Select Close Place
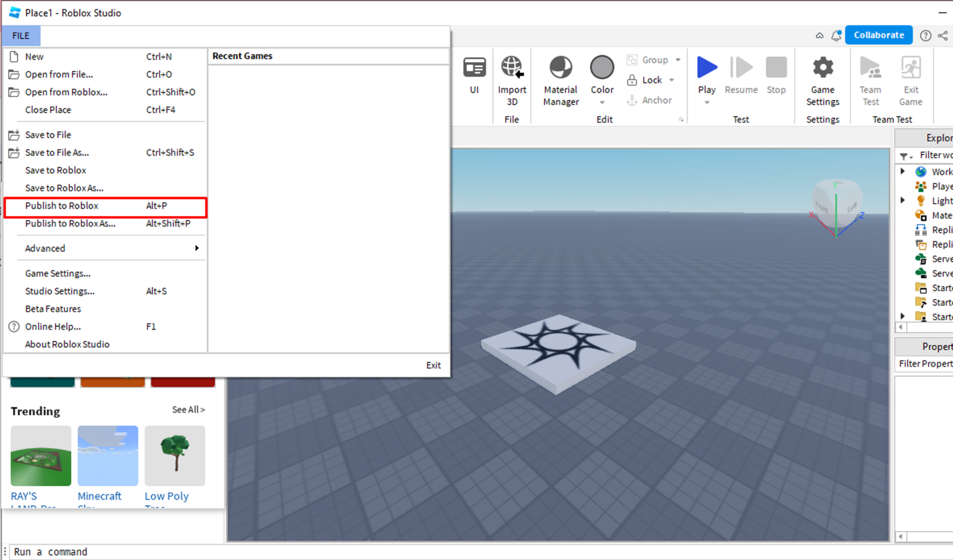 pyautogui.click(x=105, y=109)
